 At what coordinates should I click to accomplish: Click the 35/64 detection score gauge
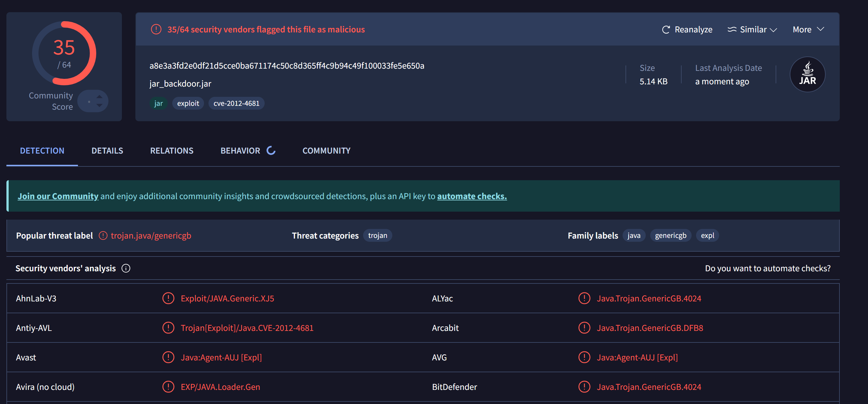tap(64, 53)
